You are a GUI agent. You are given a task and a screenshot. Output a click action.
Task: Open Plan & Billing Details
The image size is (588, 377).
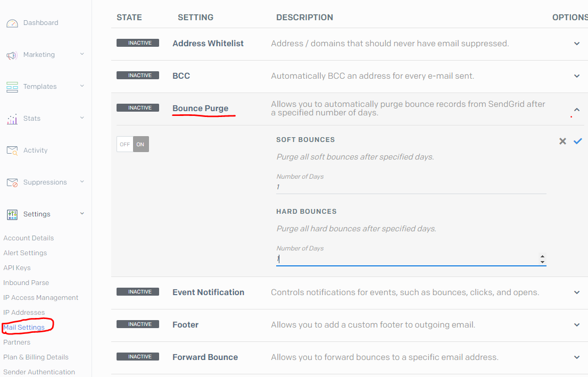click(36, 357)
